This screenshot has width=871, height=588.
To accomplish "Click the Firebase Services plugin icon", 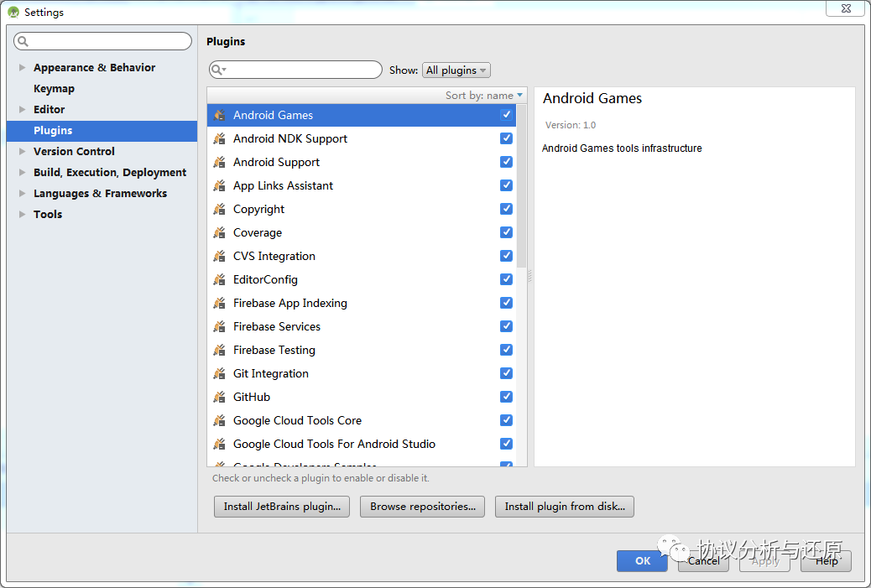I will pos(219,327).
